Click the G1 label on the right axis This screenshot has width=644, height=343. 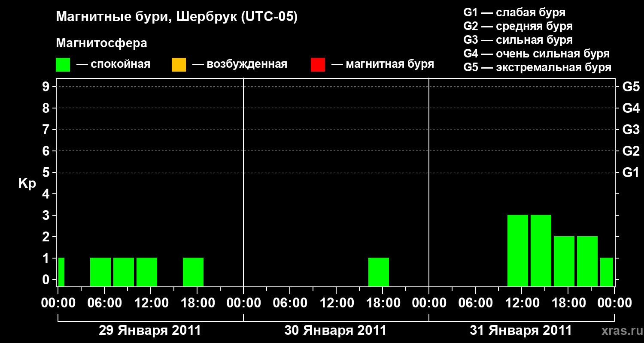(631, 172)
